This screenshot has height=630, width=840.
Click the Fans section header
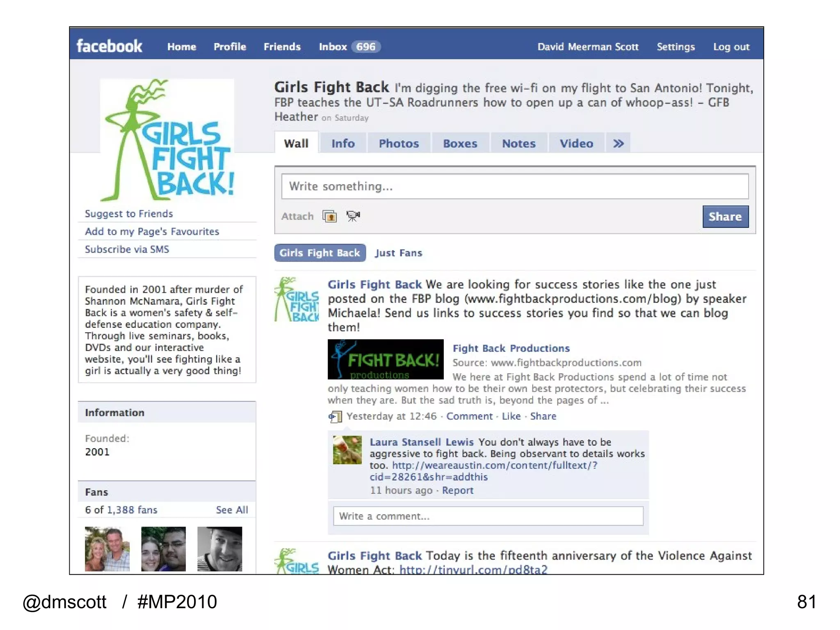click(167, 492)
